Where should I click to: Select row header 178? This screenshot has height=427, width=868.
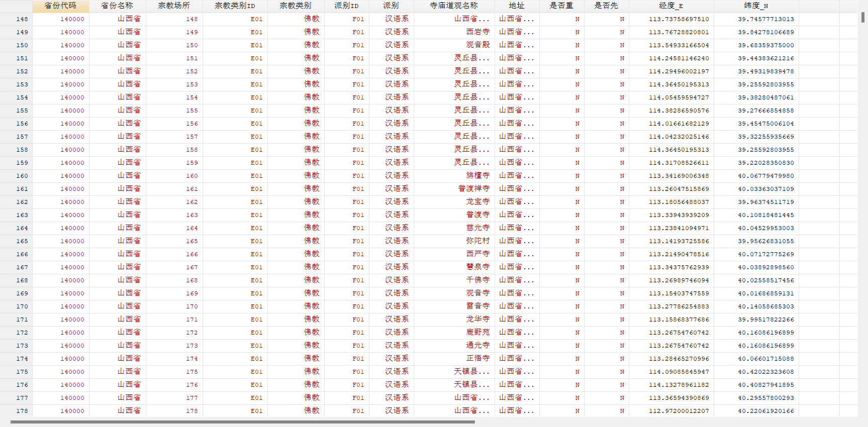point(16,411)
